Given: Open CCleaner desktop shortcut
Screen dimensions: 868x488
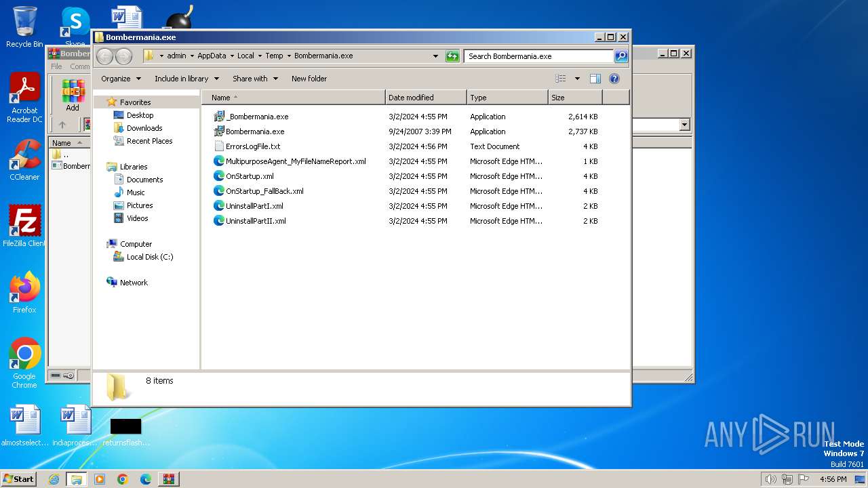Looking at the screenshot, I should click(x=24, y=160).
